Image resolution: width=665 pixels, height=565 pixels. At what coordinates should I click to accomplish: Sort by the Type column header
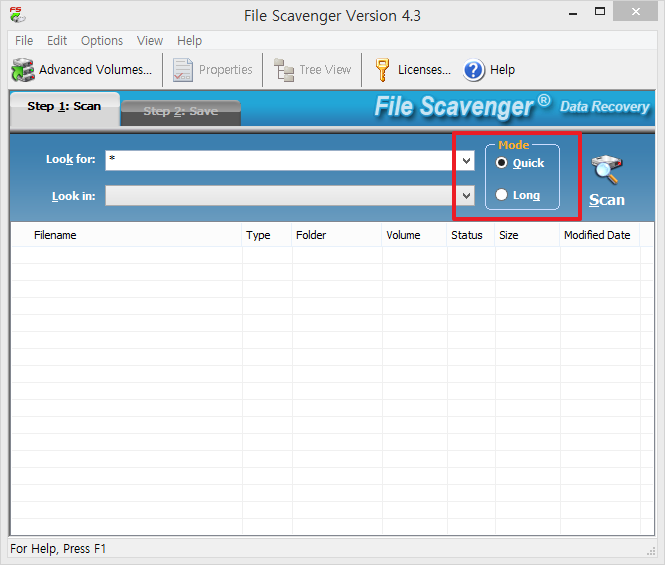coord(267,235)
